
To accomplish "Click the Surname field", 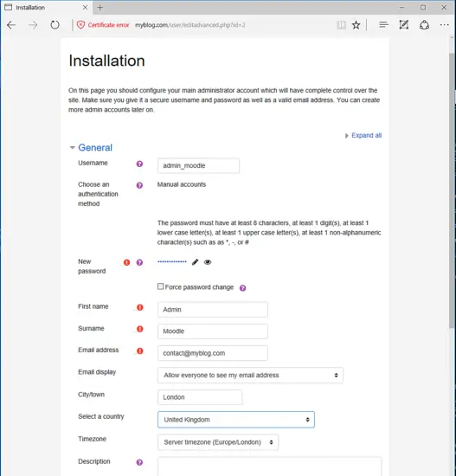I will [x=213, y=331].
